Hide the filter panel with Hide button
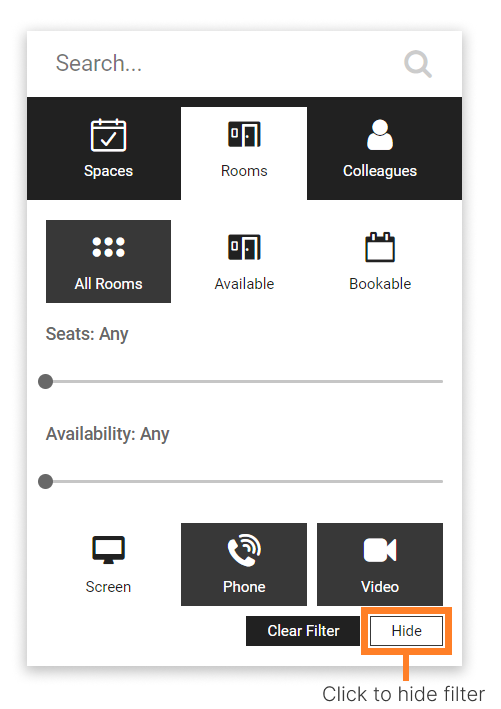 tap(406, 631)
